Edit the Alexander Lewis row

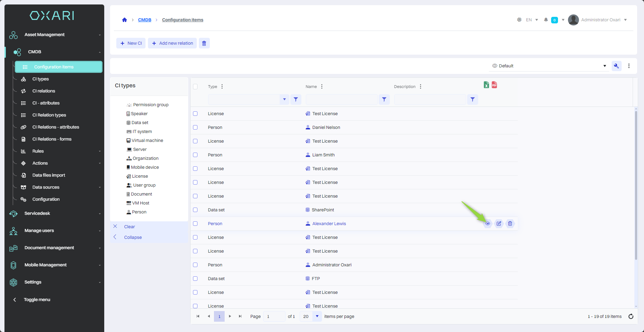[499, 224]
